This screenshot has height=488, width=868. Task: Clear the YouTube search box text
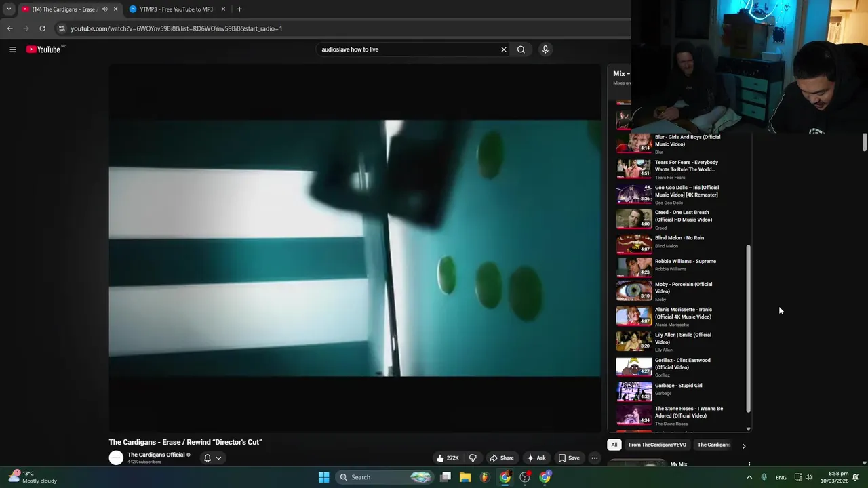tap(503, 49)
